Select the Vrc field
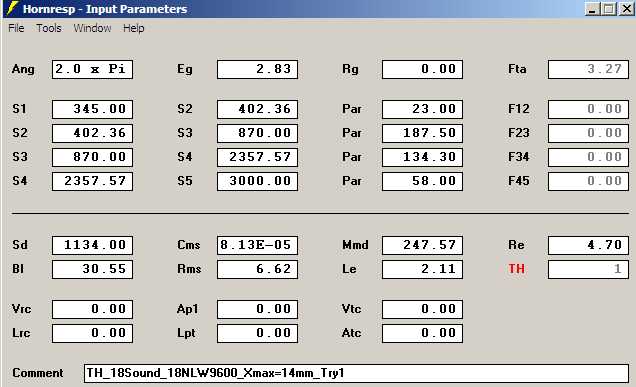 pyautogui.click(x=92, y=310)
